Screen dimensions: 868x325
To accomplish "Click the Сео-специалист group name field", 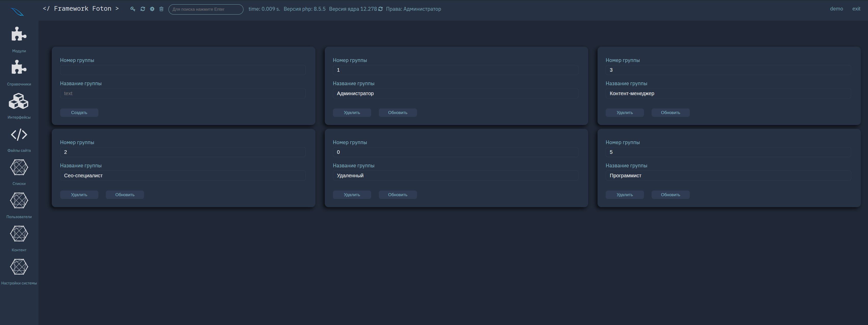I will pyautogui.click(x=183, y=176).
